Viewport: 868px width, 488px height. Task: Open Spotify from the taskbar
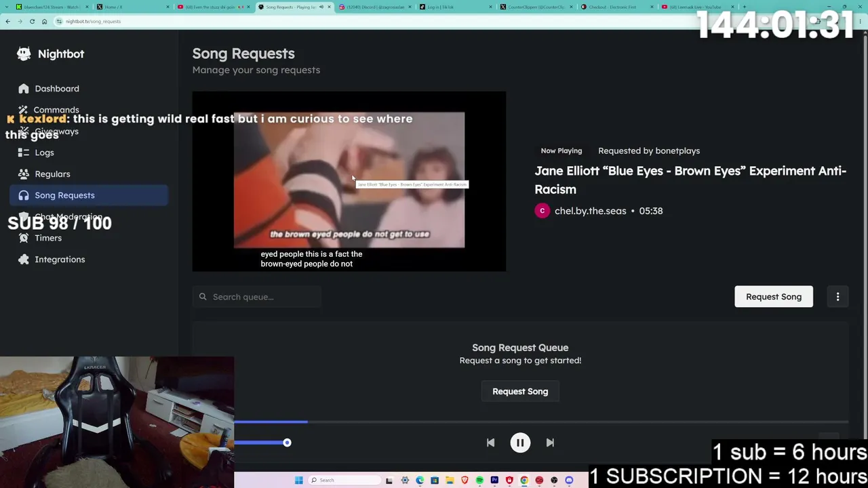point(479,481)
